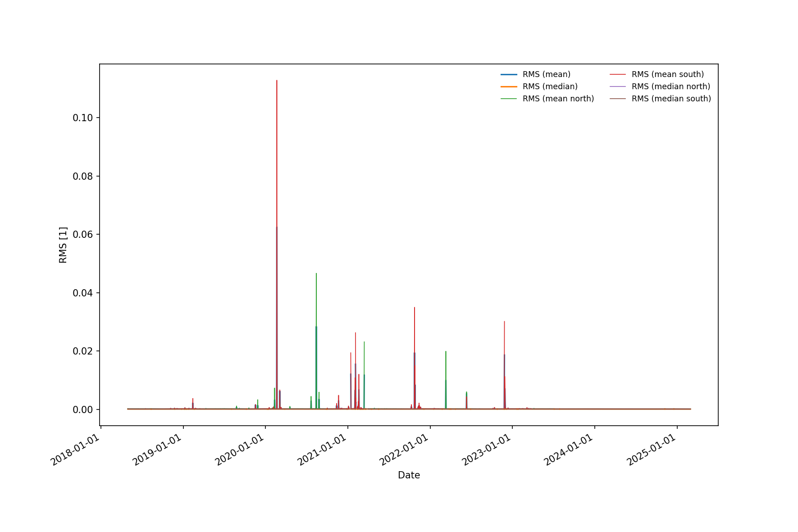
Task: Click the 2024-01-01 x-axis tick label
Action: click(x=569, y=450)
